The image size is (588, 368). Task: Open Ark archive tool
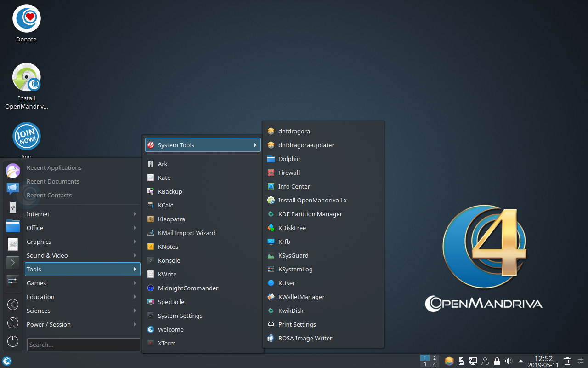[x=203, y=164]
